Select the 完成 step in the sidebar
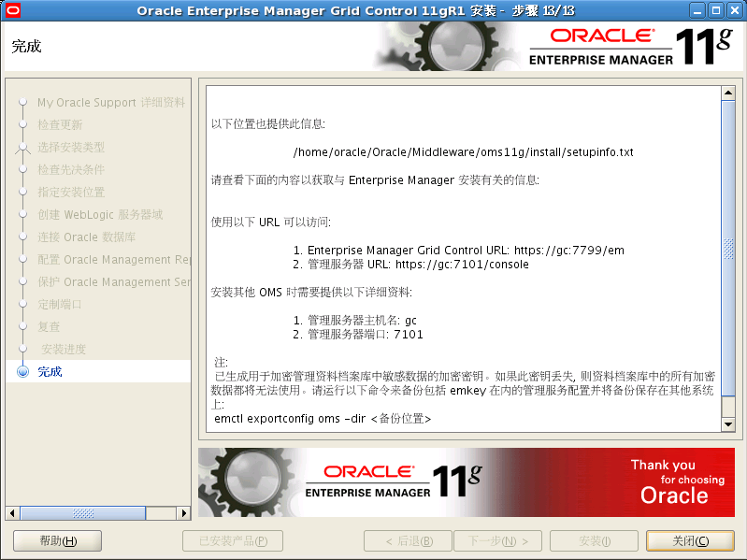Screen dimensions: 747x560 pos(50,371)
